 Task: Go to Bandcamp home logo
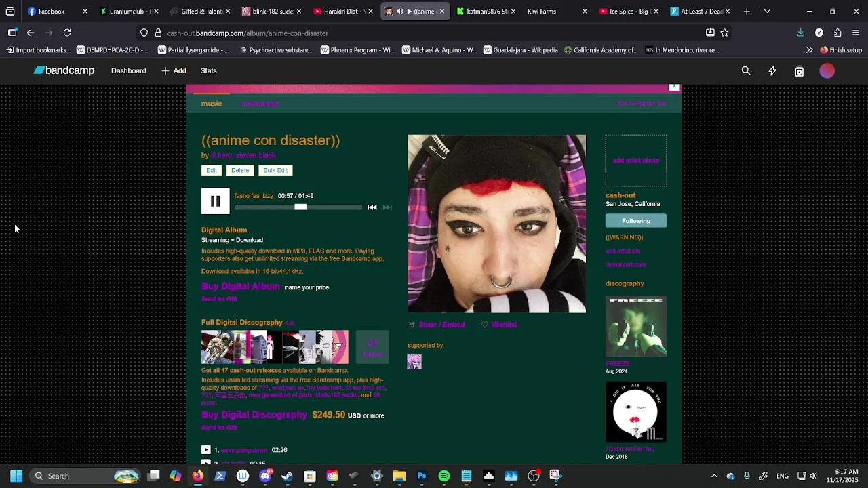pyautogui.click(x=64, y=70)
